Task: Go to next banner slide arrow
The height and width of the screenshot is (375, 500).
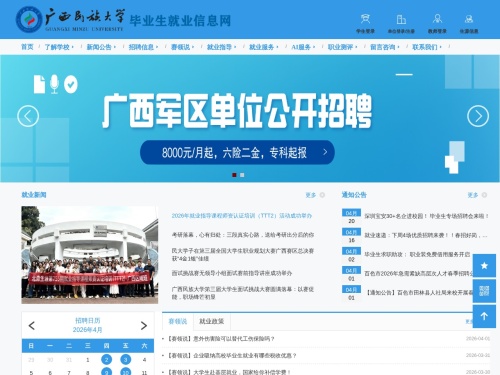Action: pyautogui.click(x=478, y=116)
